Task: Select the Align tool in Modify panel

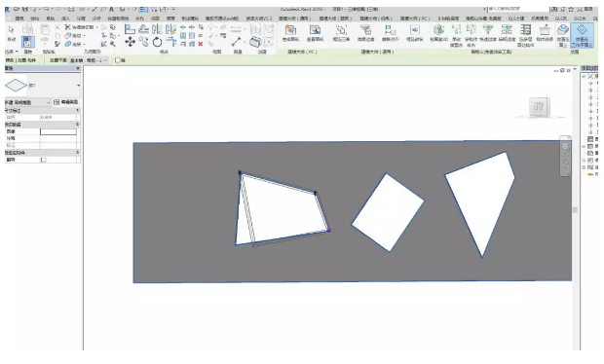Action: click(x=130, y=29)
